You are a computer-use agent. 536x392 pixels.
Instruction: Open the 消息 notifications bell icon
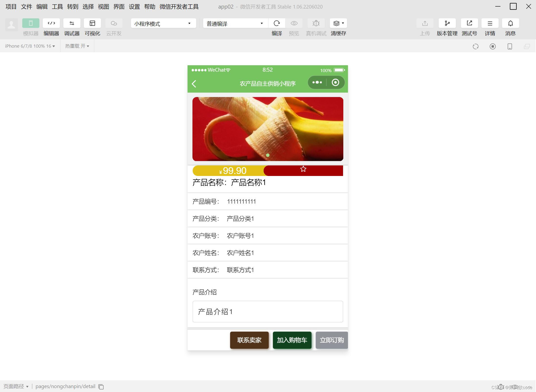click(x=510, y=23)
